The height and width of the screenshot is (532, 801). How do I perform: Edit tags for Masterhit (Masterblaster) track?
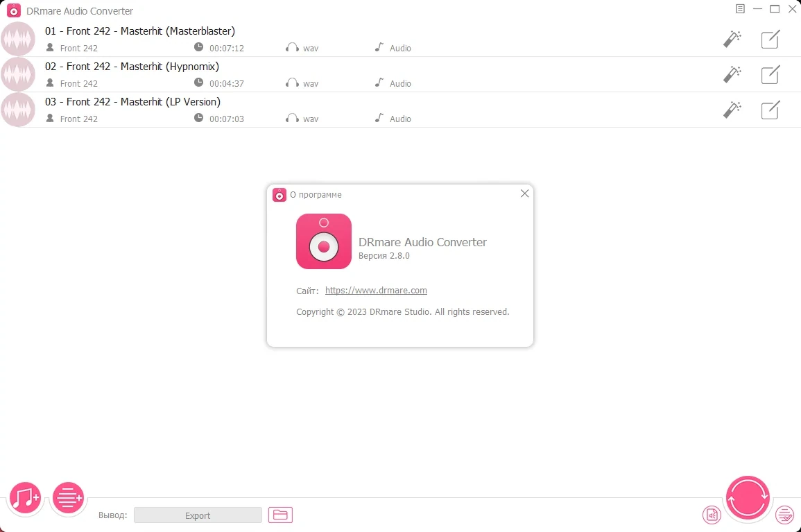(x=770, y=39)
